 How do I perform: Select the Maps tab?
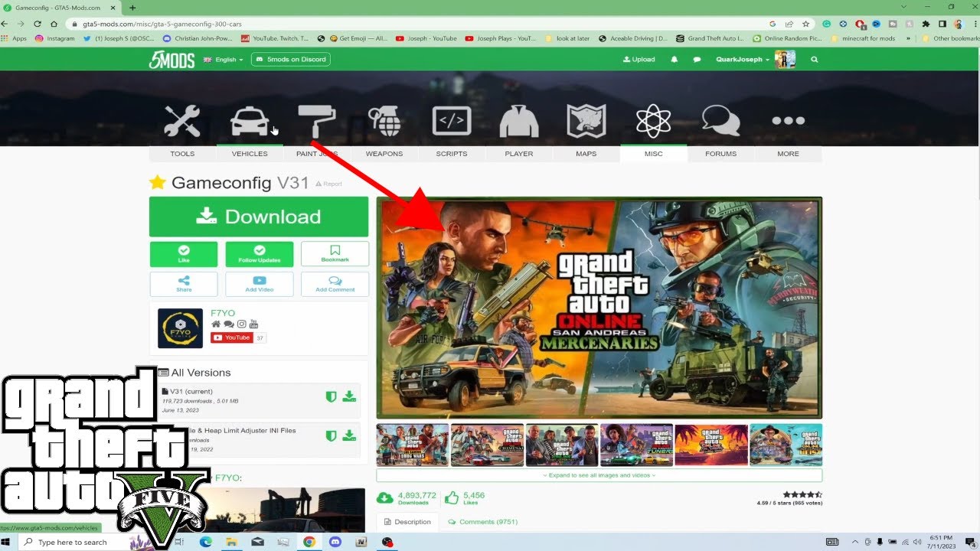tap(586, 154)
